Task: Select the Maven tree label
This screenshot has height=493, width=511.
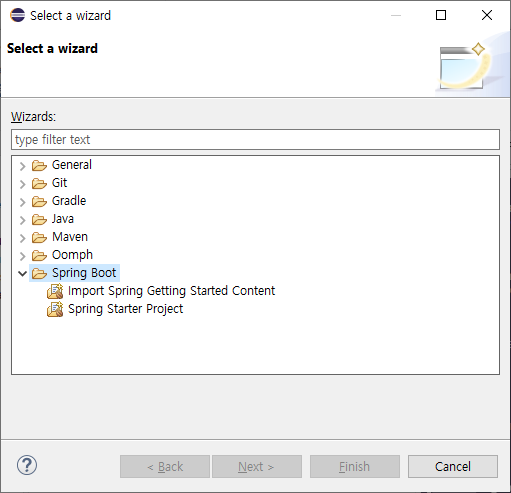Action: (x=70, y=237)
